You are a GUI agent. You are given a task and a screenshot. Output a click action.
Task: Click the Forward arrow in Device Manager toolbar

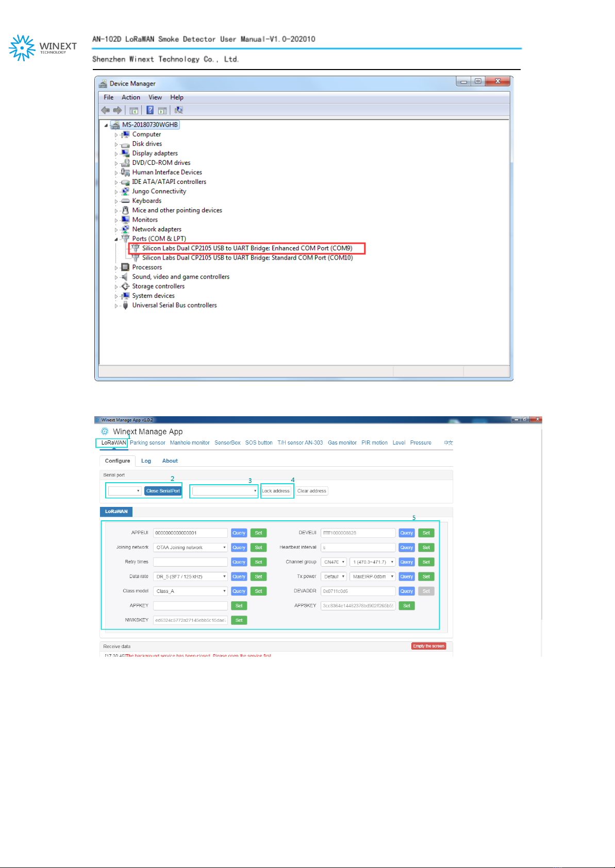coord(118,110)
